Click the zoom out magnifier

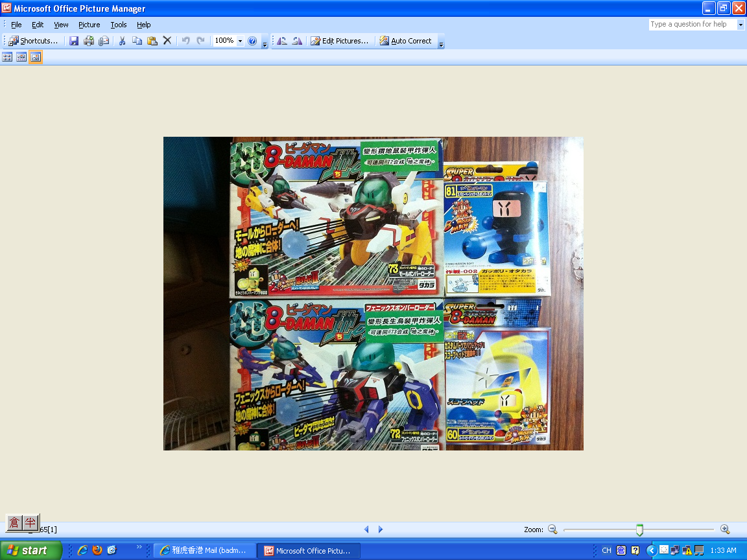[552, 529]
